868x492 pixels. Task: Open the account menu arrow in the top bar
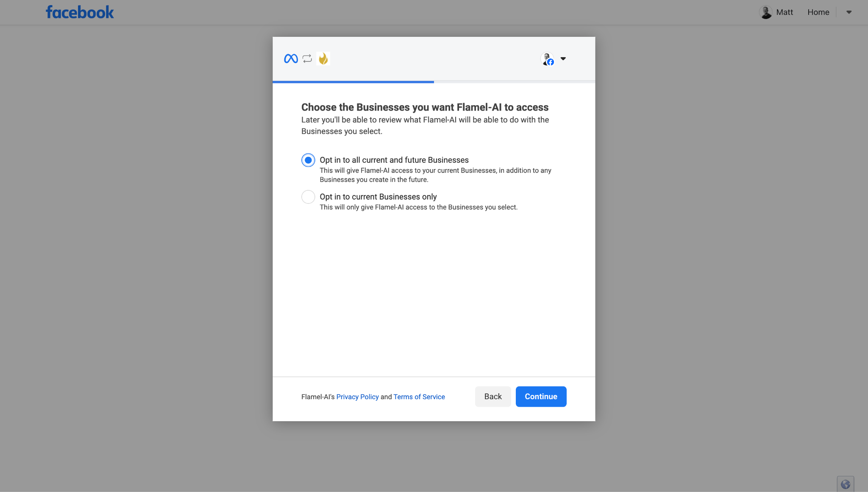click(849, 12)
